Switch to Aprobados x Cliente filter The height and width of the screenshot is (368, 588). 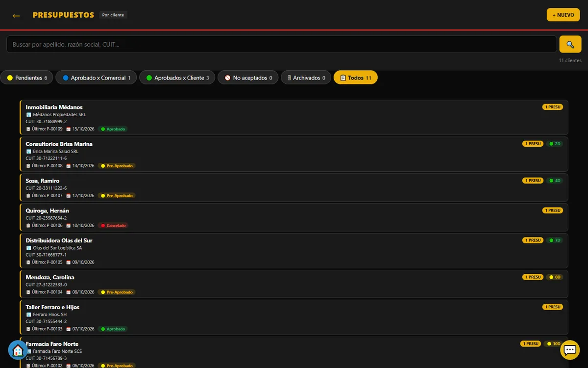pos(177,78)
